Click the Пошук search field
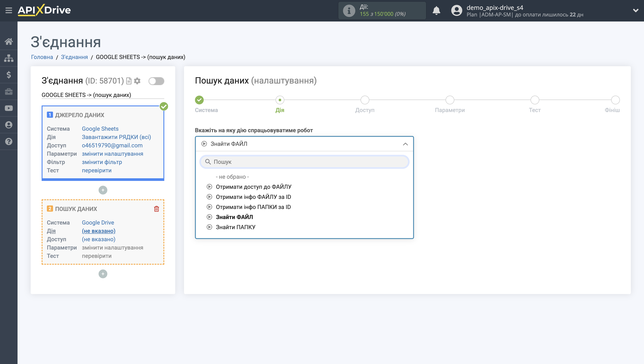Viewport: 644px width, 364px height. 304,162
